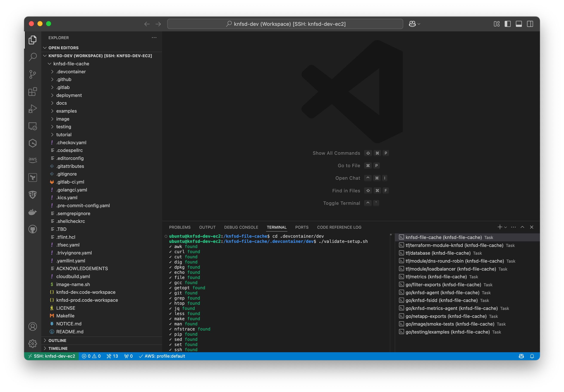Open the .gitlab-ci.yml file
Image resolution: width=564 pixels, height=392 pixels.
click(x=102, y=182)
